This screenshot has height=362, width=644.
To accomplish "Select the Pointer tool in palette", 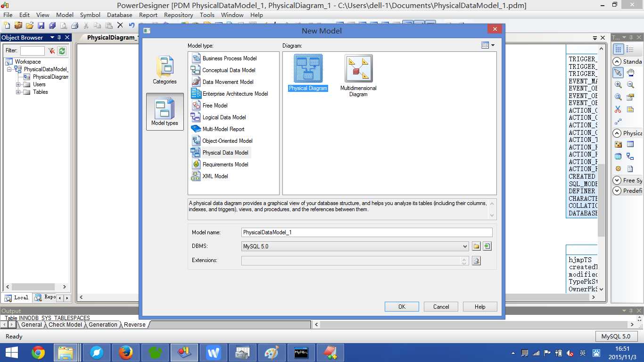I will coord(618,73).
